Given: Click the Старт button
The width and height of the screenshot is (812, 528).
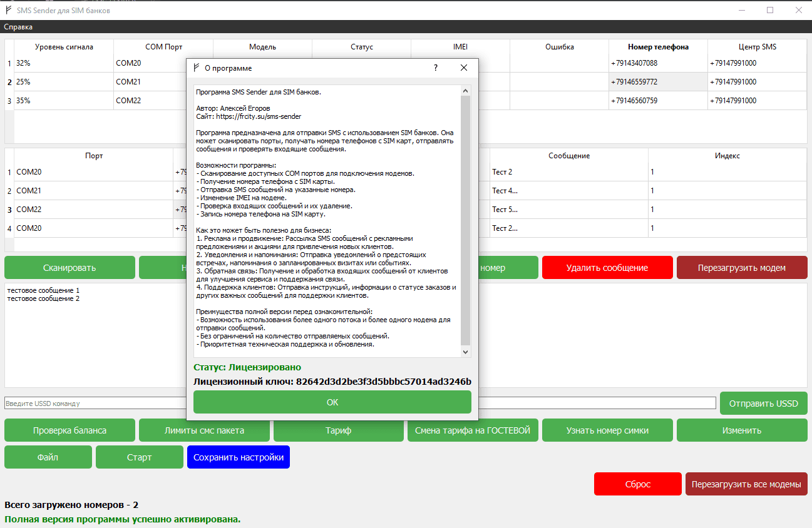Looking at the screenshot, I should pyautogui.click(x=140, y=457).
